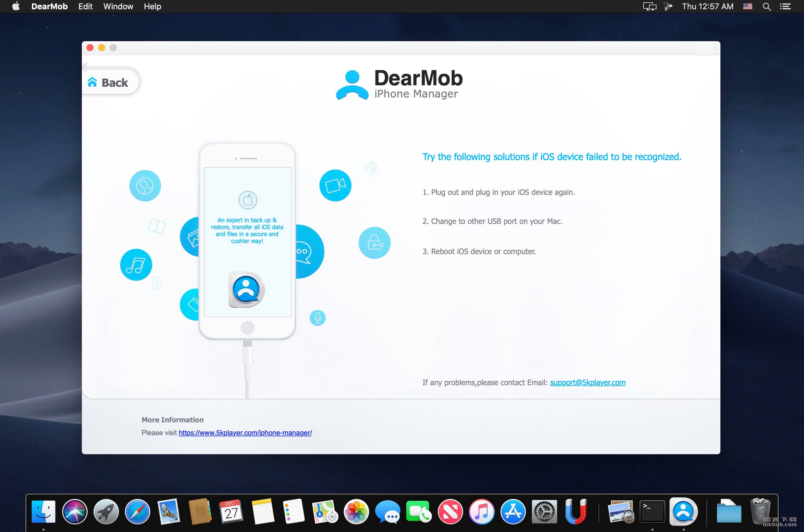804x532 pixels.
Task: Open the Help menu
Action: (x=152, y=6)
